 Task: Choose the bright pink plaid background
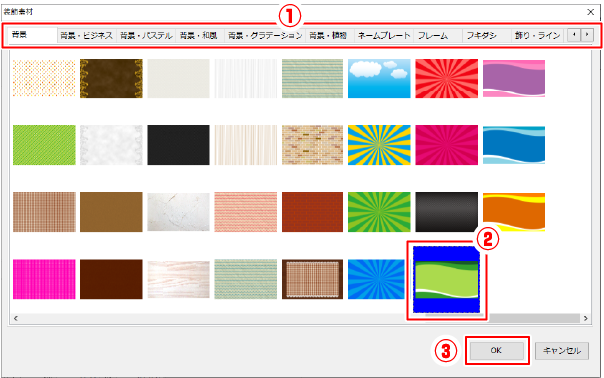44,279
